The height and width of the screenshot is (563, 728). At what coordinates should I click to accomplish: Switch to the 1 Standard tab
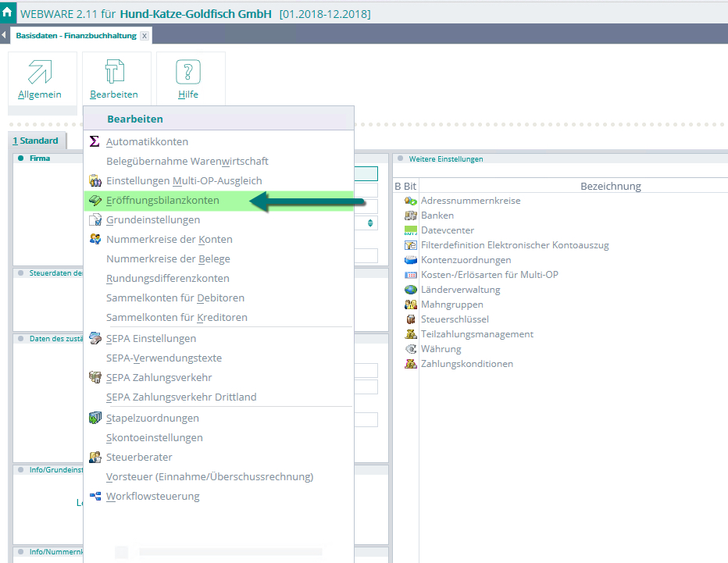(x=36, y=141)
